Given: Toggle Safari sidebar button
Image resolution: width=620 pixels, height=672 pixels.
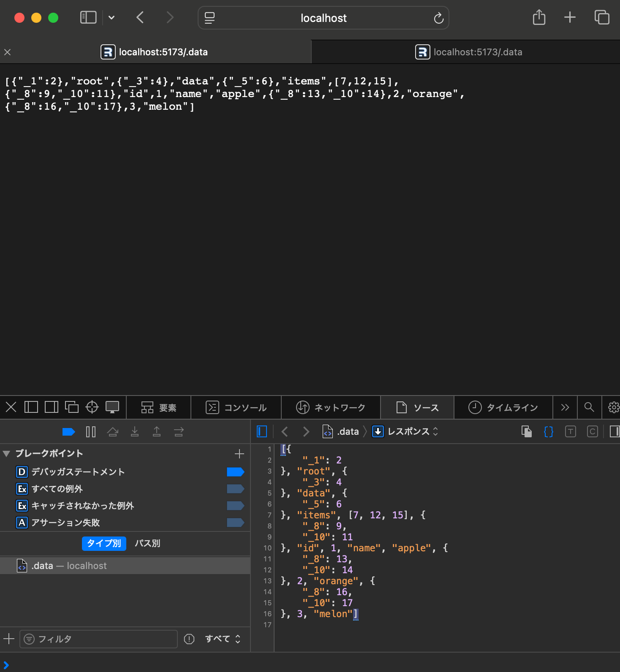Looking at the screenshot, I should coord(88,18).
